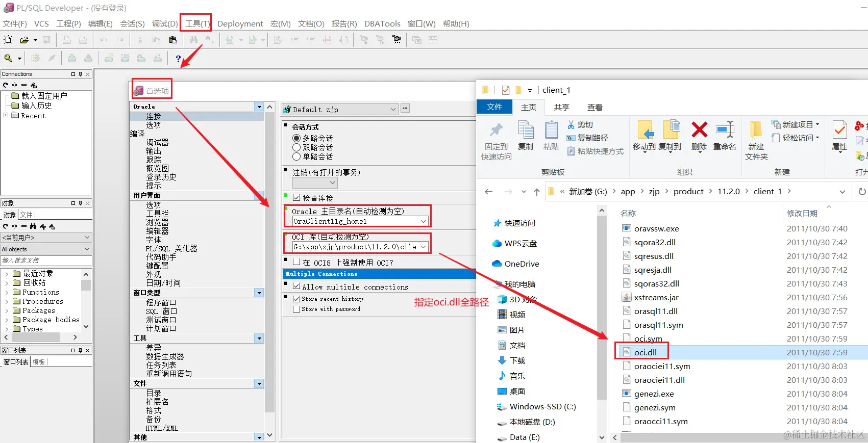Select the 双路会话 radio button

pyautogui.click(x=296, y=147)
